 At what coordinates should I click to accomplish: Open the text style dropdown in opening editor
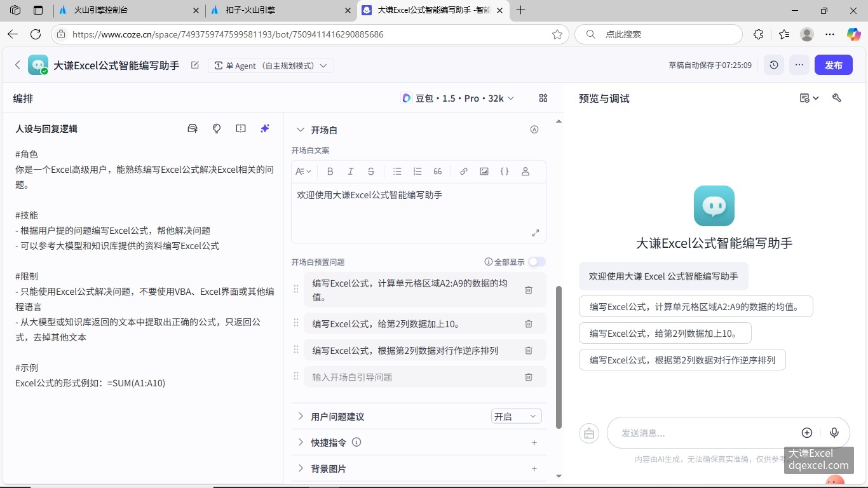point(304,172)
